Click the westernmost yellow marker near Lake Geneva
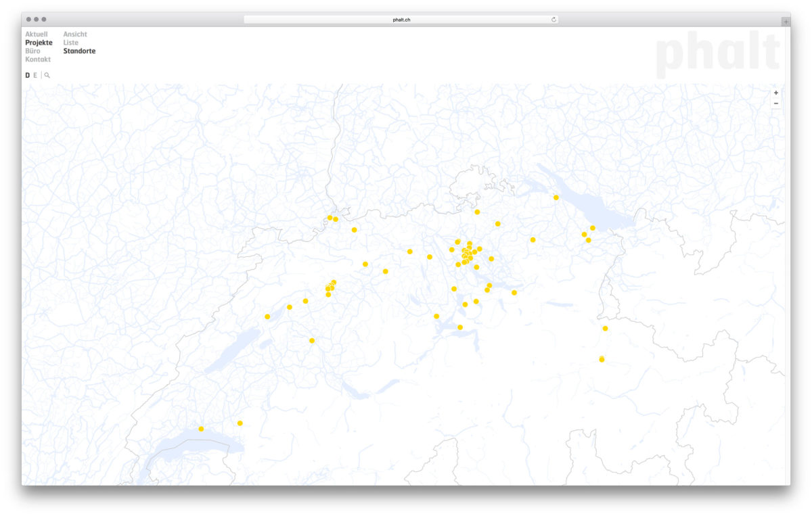This screenshot has width=812, height=516. pyautogui.click(x=201, y=429)
